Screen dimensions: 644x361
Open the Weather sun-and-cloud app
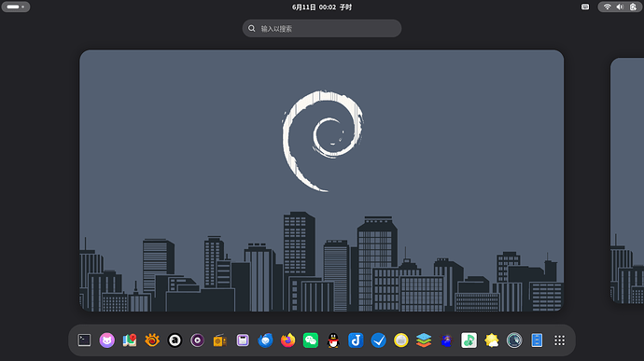[491, 340]
